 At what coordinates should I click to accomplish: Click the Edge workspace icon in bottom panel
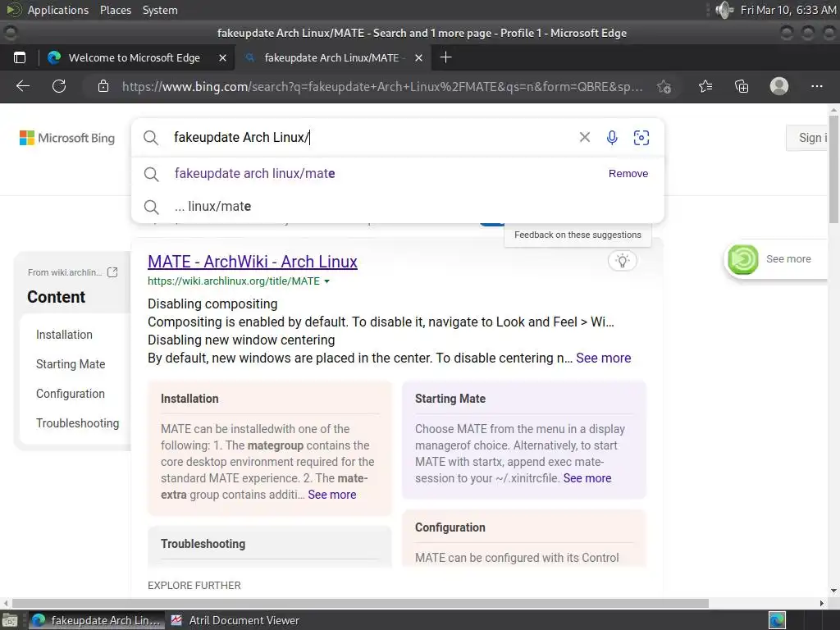[x=777, y=620]
